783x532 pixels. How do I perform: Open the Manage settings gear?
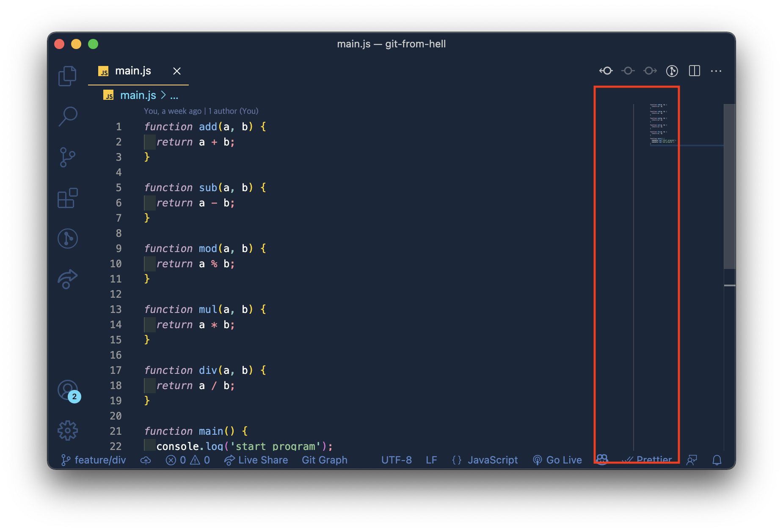pyautogui.click(x=67, y=431)
